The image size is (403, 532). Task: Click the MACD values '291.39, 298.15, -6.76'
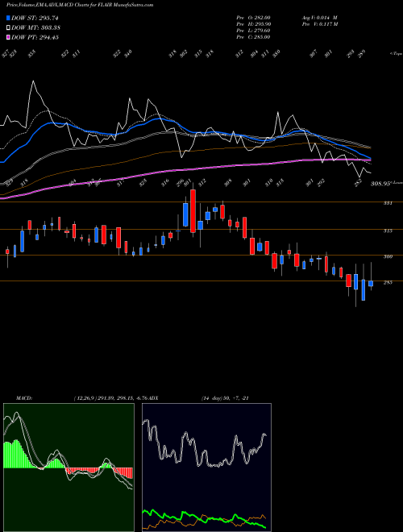[124, 397]
